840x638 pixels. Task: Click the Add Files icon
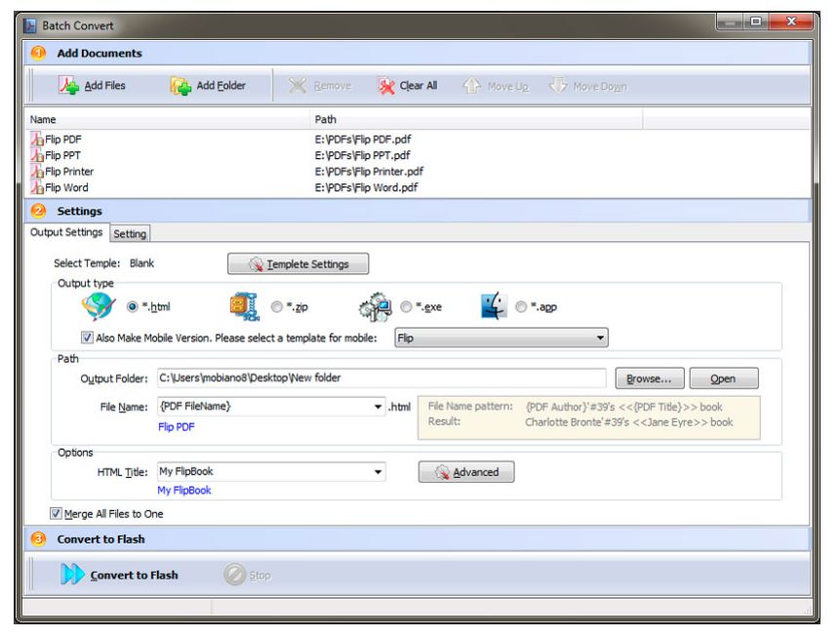pos(68,85)
